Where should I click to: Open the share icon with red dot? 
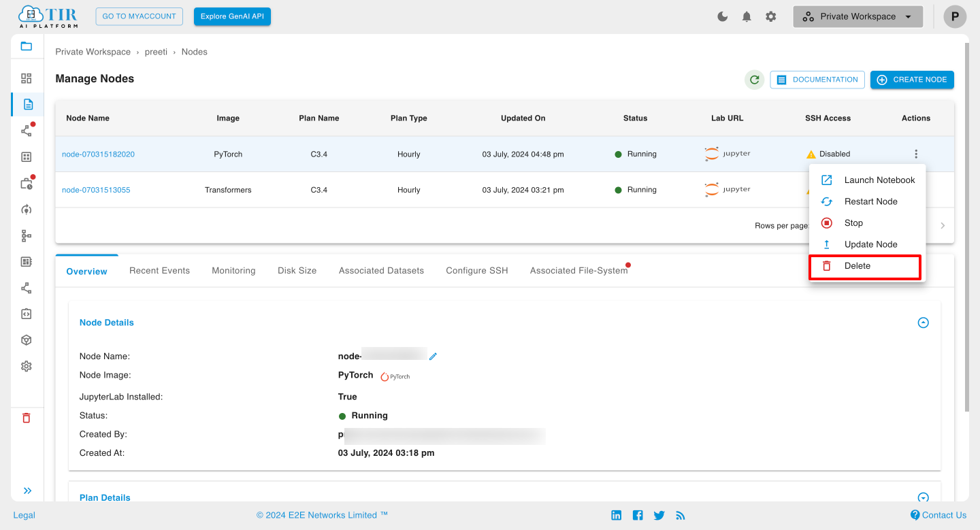(x=27, y=131)
